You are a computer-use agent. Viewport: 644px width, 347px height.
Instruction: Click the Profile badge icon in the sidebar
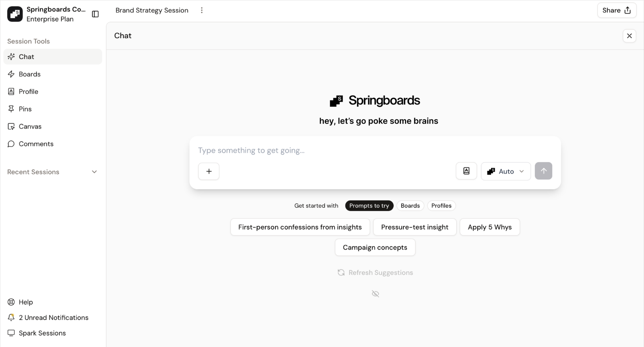(11, 91)
